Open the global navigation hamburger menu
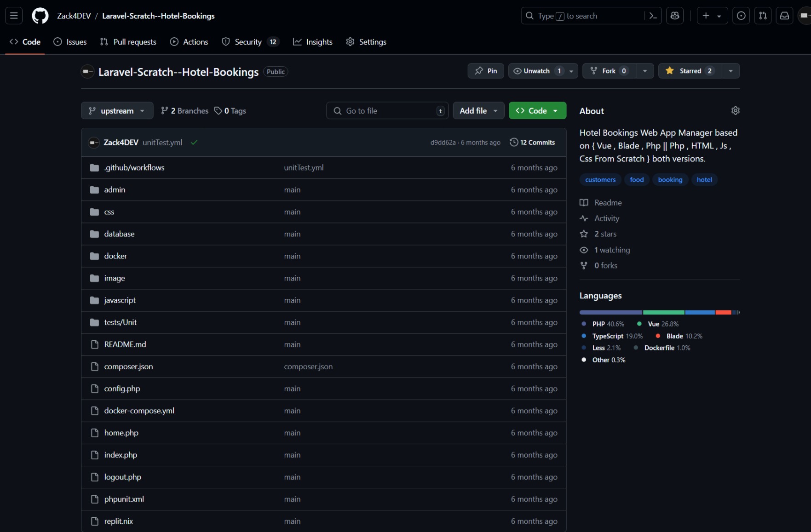 [x=14, y=16]
